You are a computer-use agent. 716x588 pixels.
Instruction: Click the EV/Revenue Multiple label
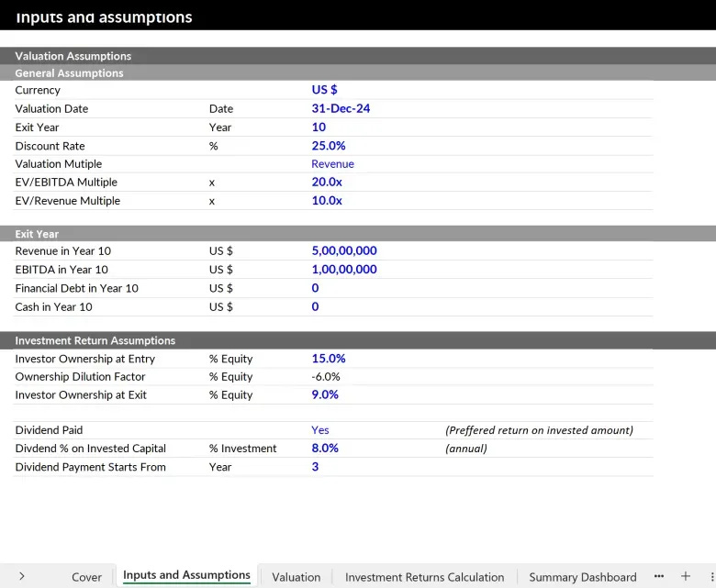68,201
